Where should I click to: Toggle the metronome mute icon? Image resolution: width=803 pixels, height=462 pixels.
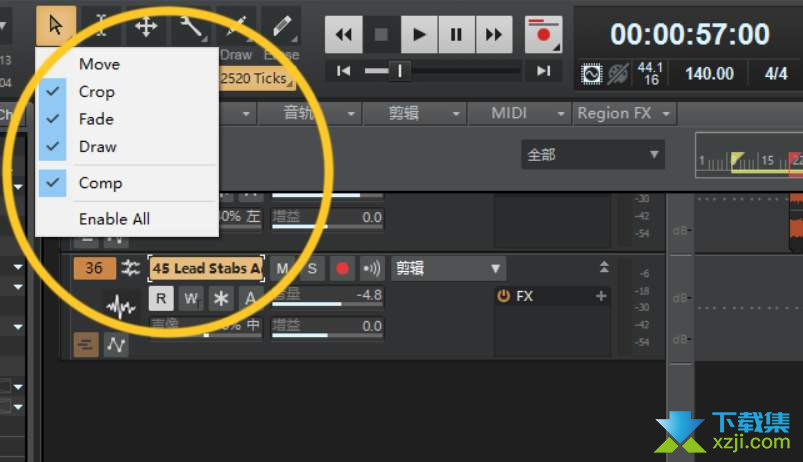tap(618, 75)
